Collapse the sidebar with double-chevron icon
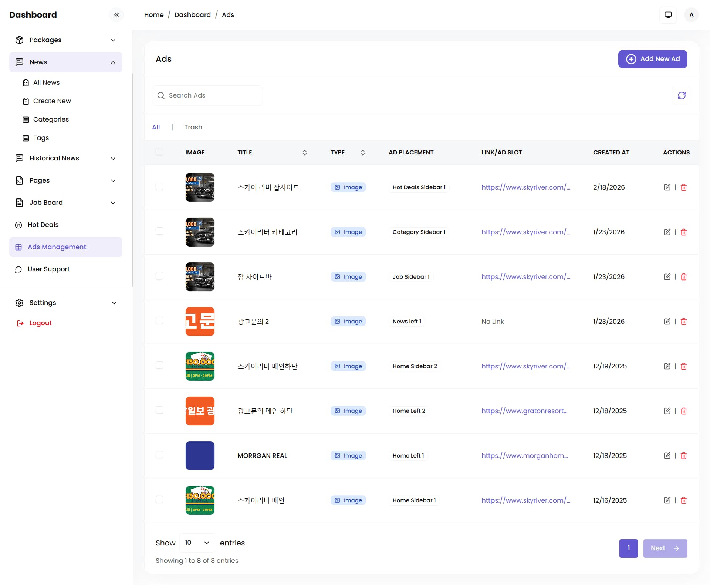Image resolution: width=710 pixels, height=588 pixels. (116, 15)
